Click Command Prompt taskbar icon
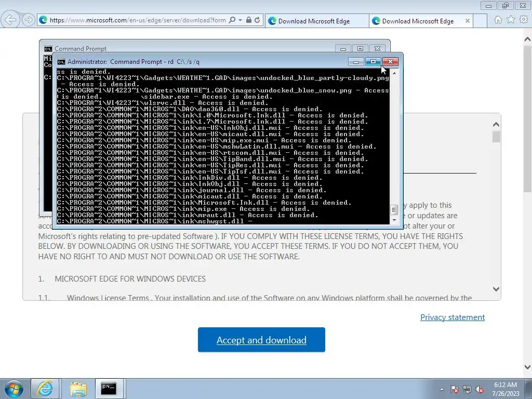The image size is (532, 399). pyautogui.click(x=109, y=389)
